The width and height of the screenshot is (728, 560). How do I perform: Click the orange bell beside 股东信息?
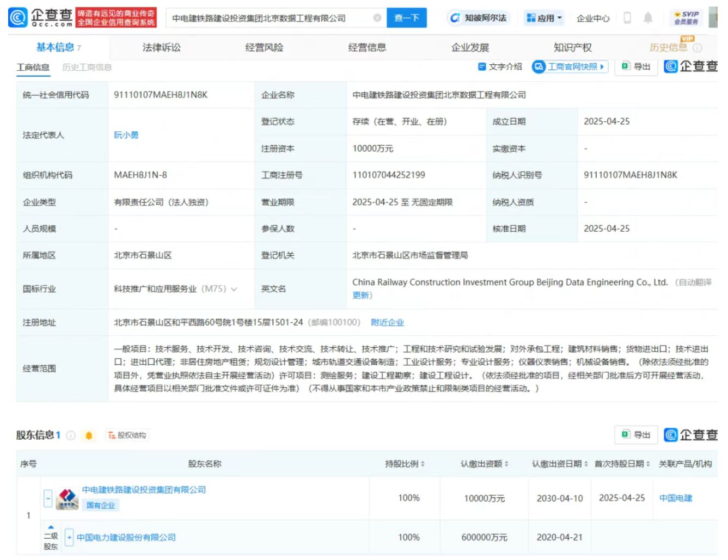[x=89, y=435]
